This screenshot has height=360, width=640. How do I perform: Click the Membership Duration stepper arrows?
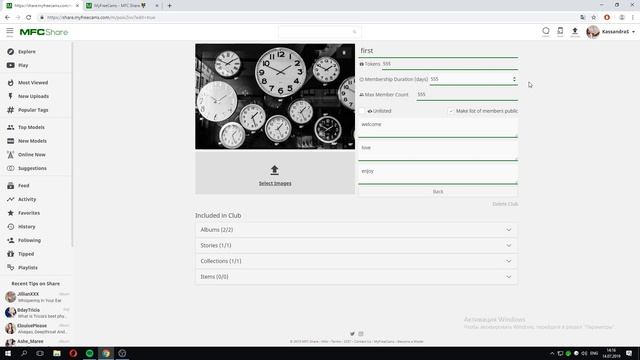[514, 79]
